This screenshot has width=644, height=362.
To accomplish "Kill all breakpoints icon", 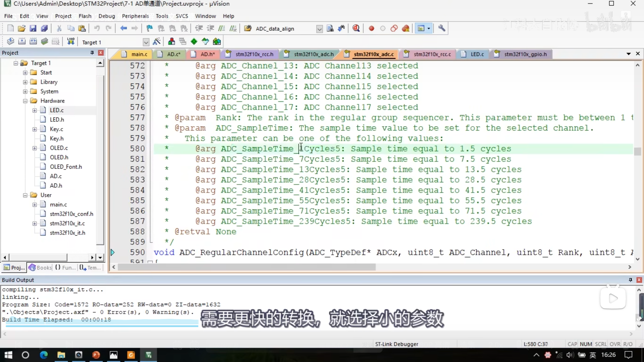I will [406, 28].
